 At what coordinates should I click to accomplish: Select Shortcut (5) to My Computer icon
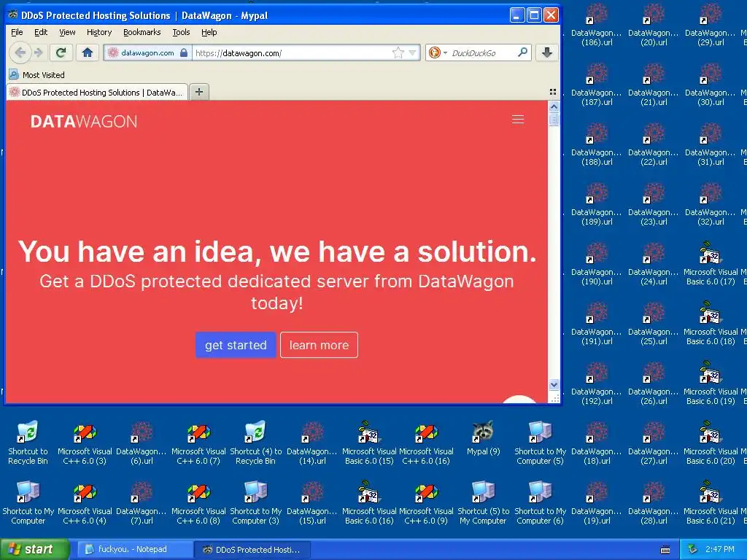pos(483,502)
